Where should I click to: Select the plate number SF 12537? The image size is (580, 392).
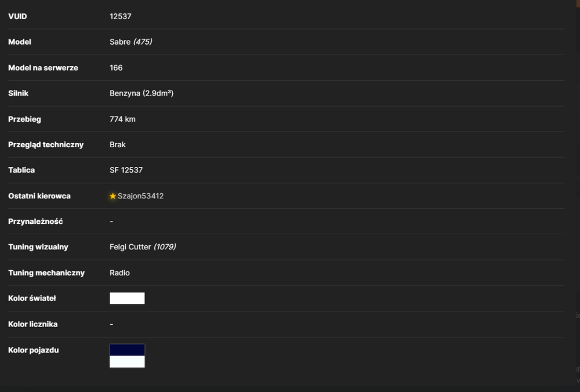click(x=126, y=170)
